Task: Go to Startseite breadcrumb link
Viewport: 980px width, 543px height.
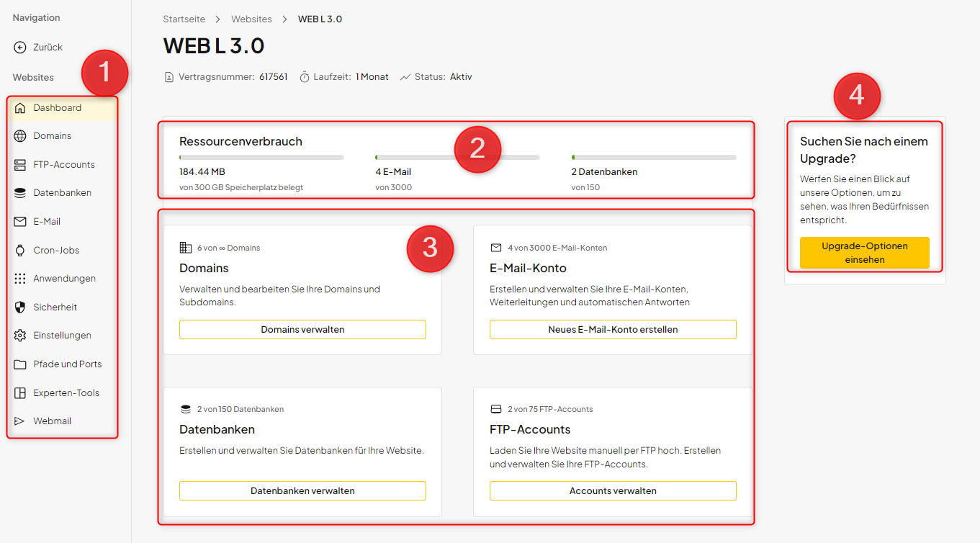Action: (x=184, y=19)
